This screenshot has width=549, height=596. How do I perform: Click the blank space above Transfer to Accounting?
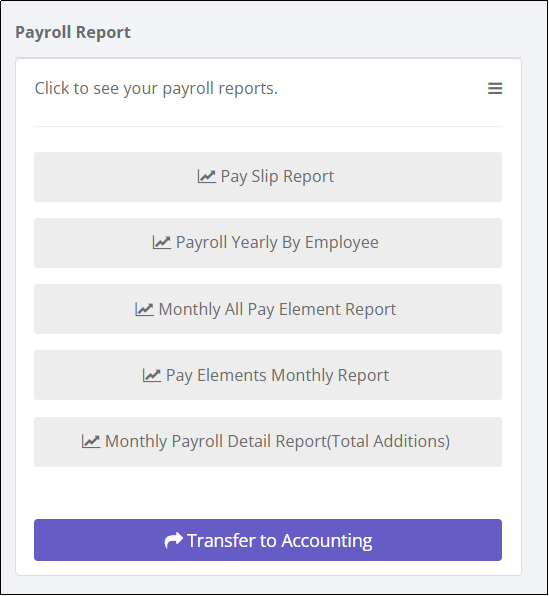pyautogui.click(x=268, y=493)
